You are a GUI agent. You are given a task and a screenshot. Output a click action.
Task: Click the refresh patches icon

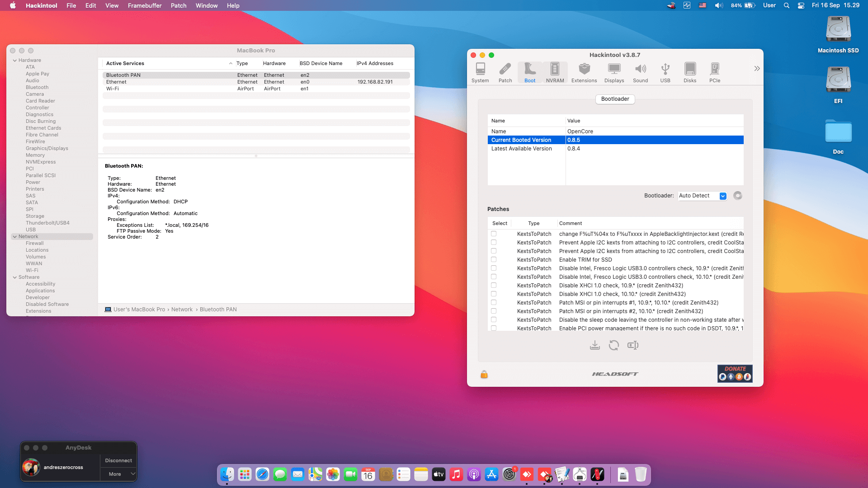613,345
